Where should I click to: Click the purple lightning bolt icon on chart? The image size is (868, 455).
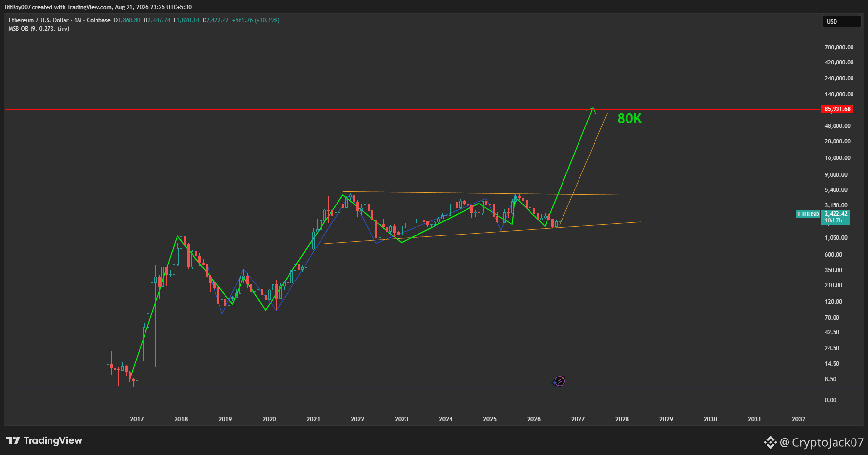pyautogui.click(x=559, y=381)
